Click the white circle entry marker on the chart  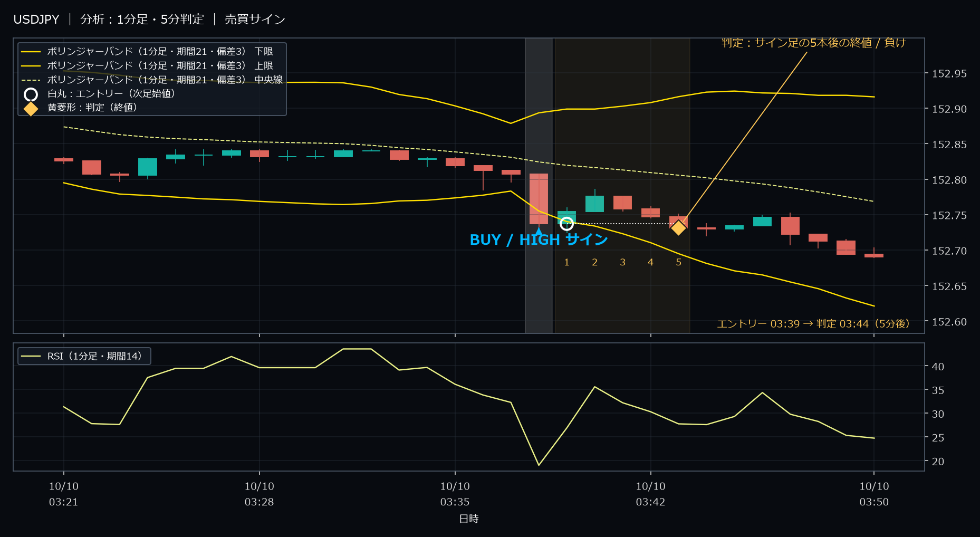pyautogui.click(x=566, y=224)
